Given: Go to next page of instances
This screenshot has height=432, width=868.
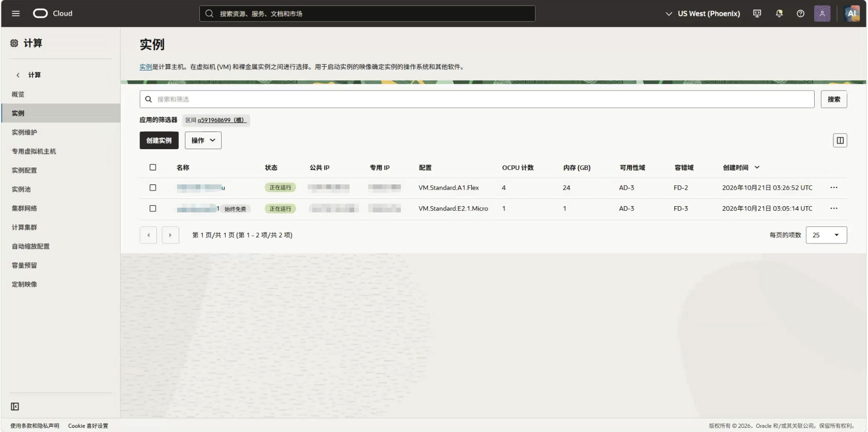Looking at the screenshot, I should click(x=170, y=235).
